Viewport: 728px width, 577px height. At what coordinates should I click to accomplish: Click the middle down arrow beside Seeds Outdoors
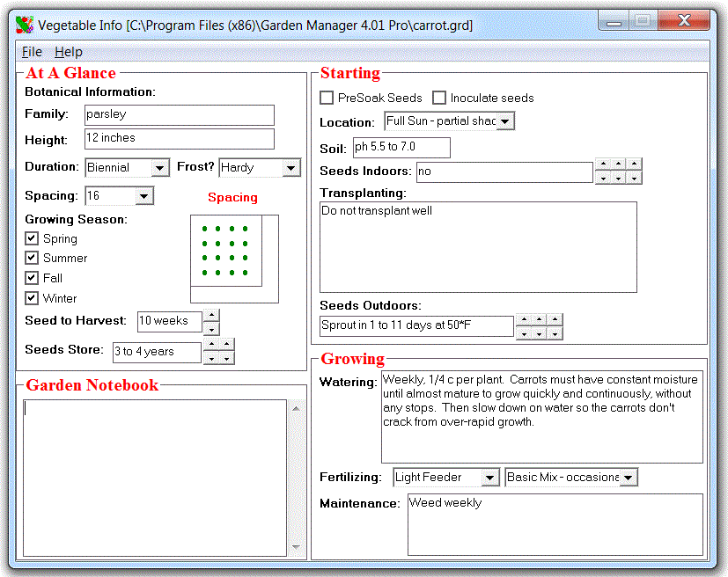coord(539,333)
